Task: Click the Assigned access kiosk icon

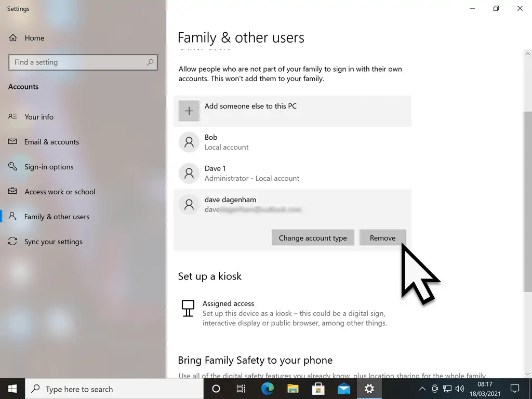Action: [188, 308]
